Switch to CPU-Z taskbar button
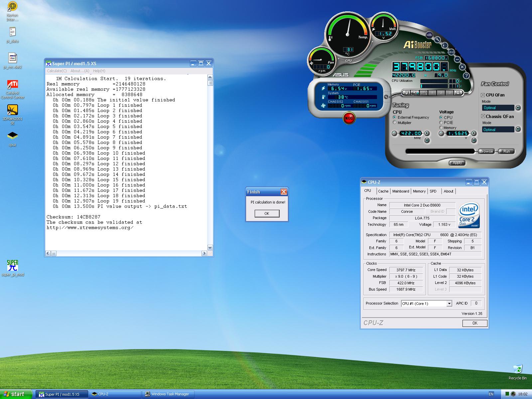 115,394
